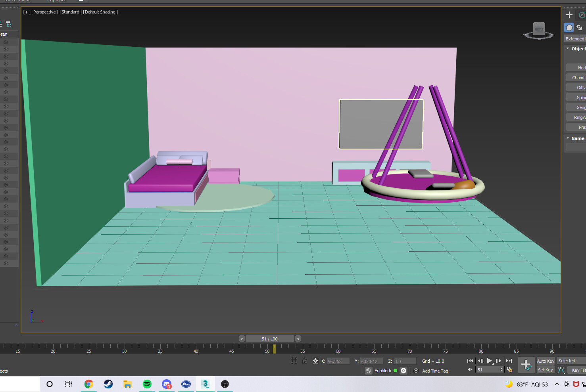Open the Create panel plus icon

tap(569, 15)
